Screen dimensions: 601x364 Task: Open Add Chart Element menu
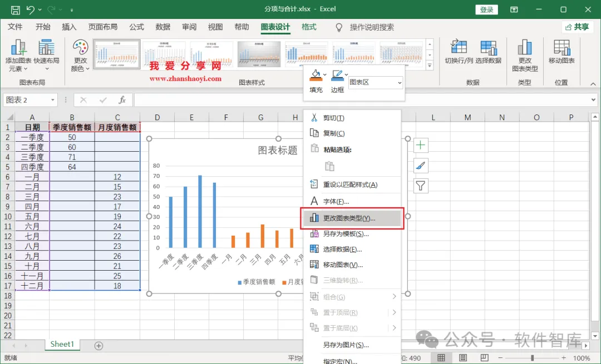coord(18,56)
